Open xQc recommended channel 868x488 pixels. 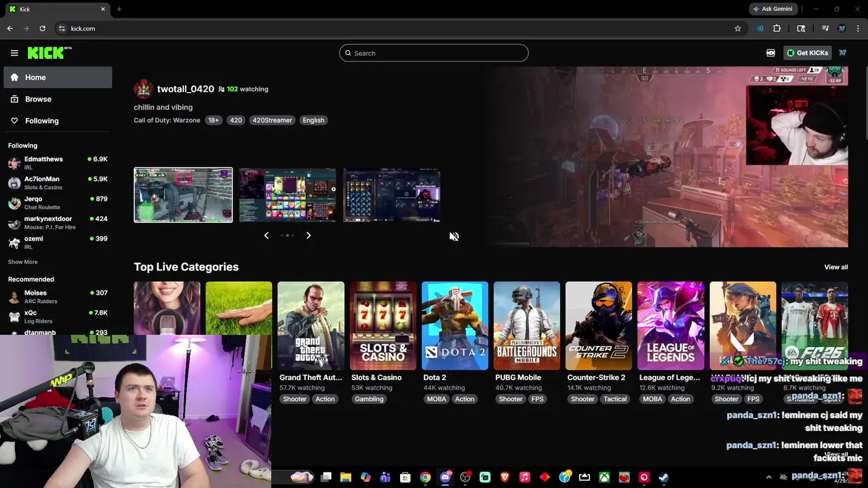tap(58, 317)
